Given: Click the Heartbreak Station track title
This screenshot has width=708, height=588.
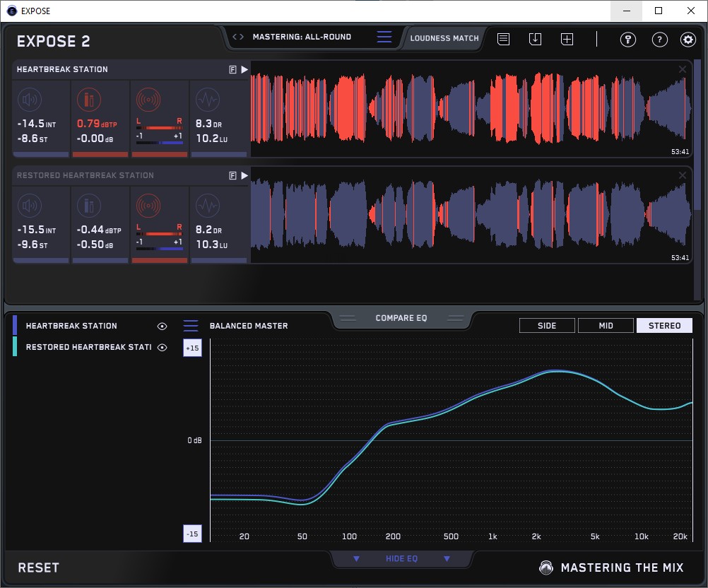Looking at the screenshot, I should [62, 69].
